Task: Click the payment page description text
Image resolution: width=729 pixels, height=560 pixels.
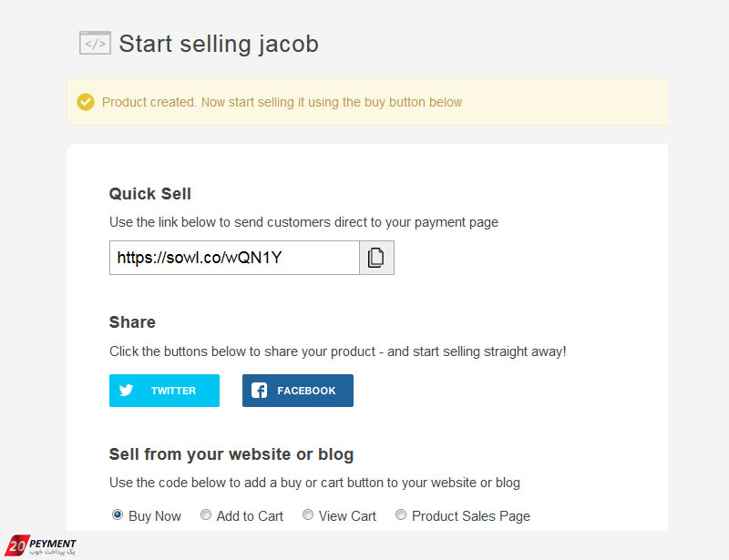Action: pyautogui.click(x=303, y=222)
